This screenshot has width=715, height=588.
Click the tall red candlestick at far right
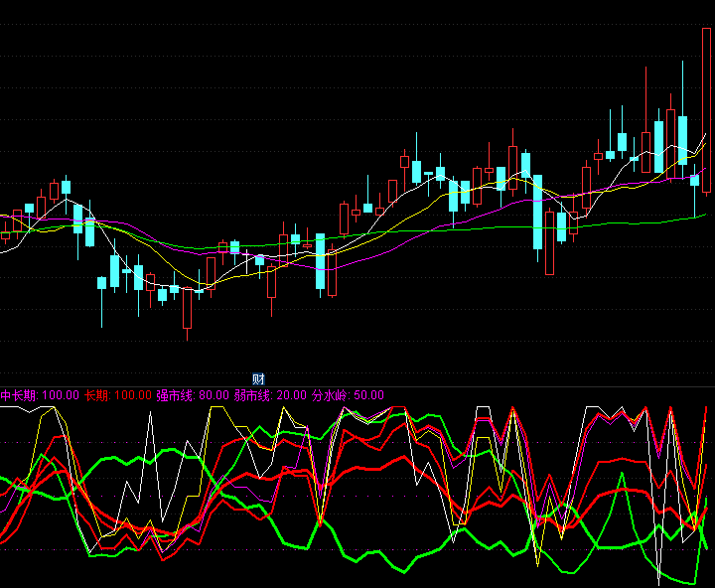[706, 110]
